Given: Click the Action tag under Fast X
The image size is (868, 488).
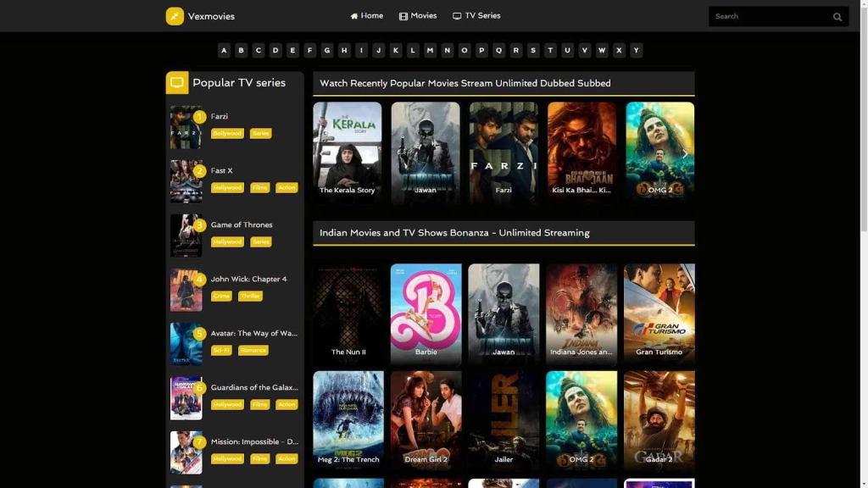Looking at the screenshot, I should 287,188.
